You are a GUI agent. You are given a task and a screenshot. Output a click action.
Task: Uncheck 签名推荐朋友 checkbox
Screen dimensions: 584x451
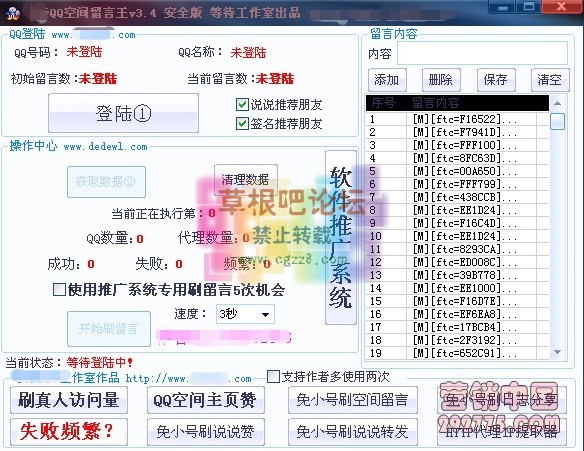click(242, 124)
